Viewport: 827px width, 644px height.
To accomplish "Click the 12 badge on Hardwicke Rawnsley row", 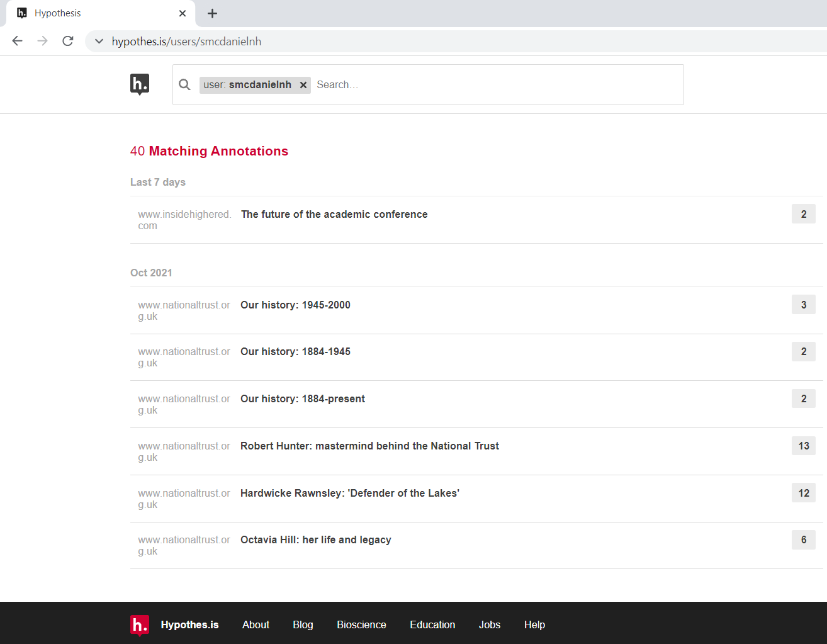I will click(x=803, y=492).
